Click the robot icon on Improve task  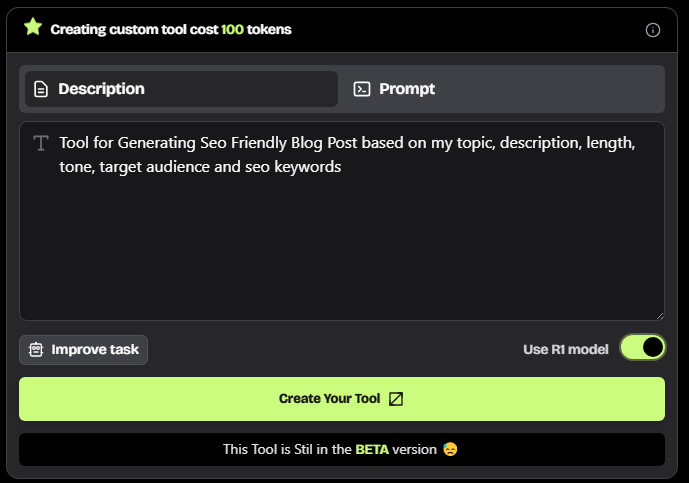tap(36, 350)
